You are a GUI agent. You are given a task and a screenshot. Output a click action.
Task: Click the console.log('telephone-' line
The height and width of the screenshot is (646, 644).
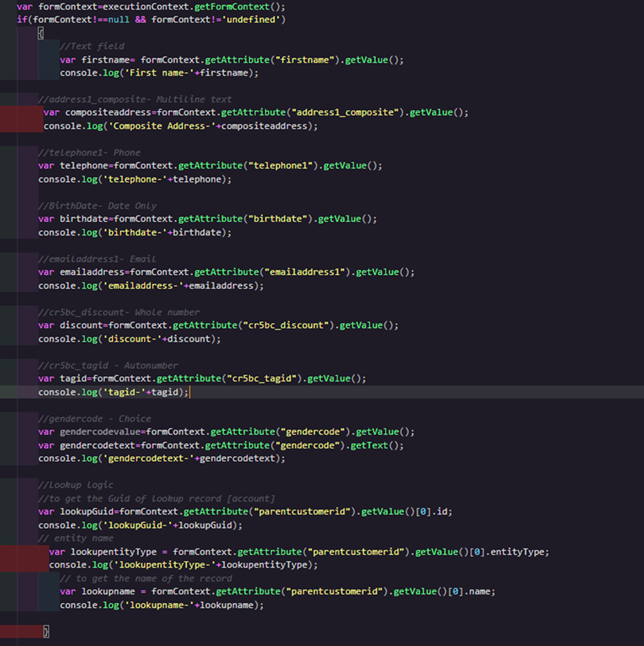pos(135,179)
